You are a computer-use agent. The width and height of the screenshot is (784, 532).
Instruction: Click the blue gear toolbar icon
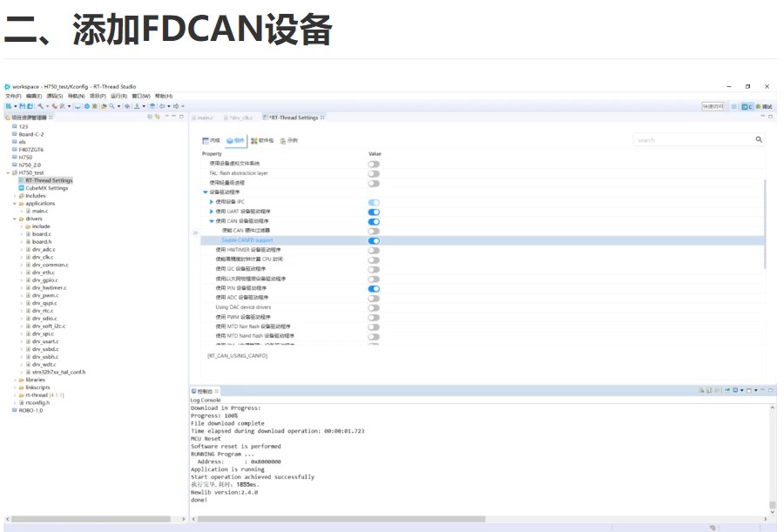click(x=87, y=106)
